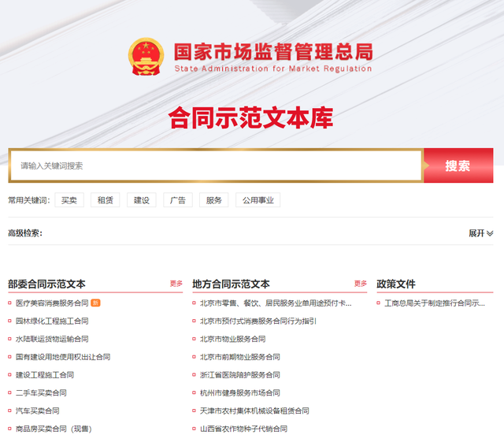
Task: Select the 服务 keyword tag
Action: tap(213, 200)
